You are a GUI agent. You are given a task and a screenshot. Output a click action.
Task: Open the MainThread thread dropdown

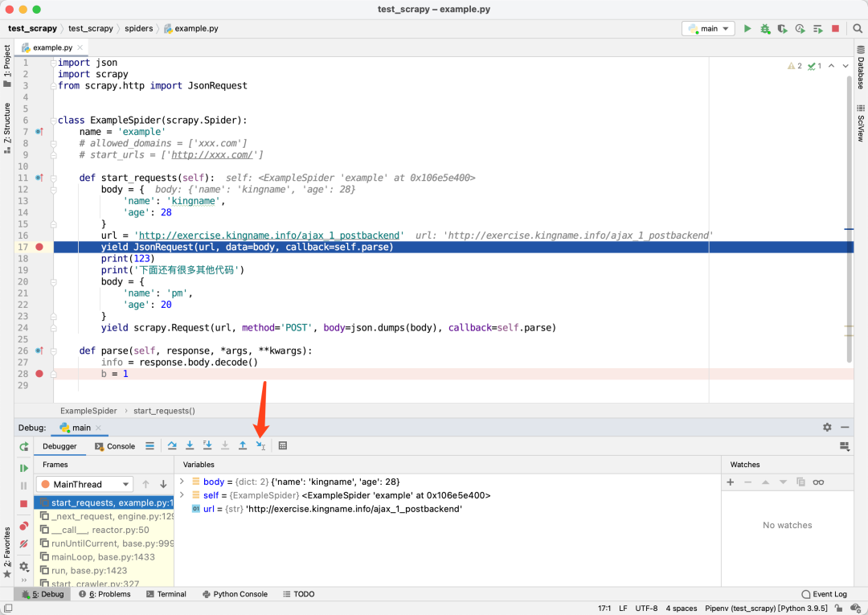[x=84, y=484]
